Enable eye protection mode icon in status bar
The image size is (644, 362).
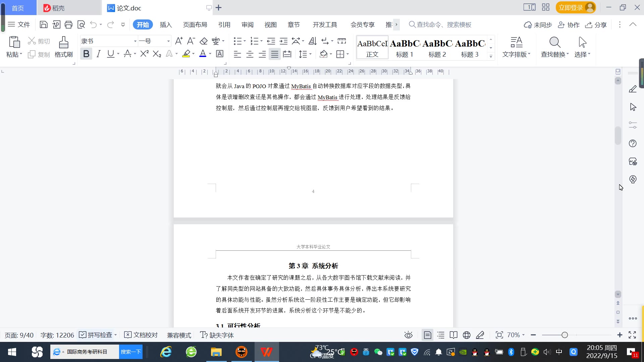click(x=408, y=335)
